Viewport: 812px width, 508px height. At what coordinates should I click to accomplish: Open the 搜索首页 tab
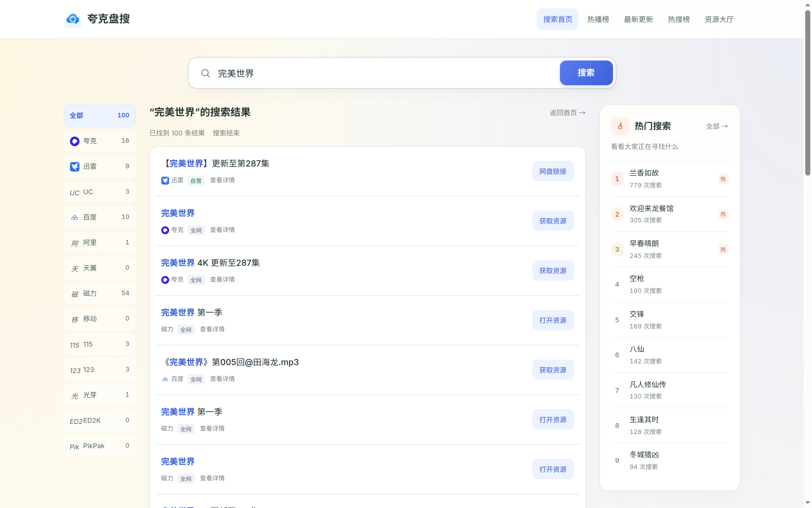(558, 19)
